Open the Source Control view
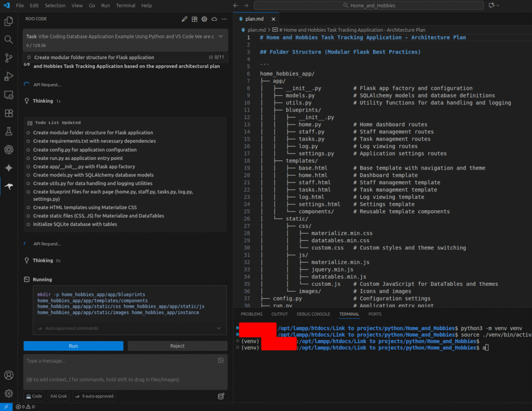 [8, 58]
